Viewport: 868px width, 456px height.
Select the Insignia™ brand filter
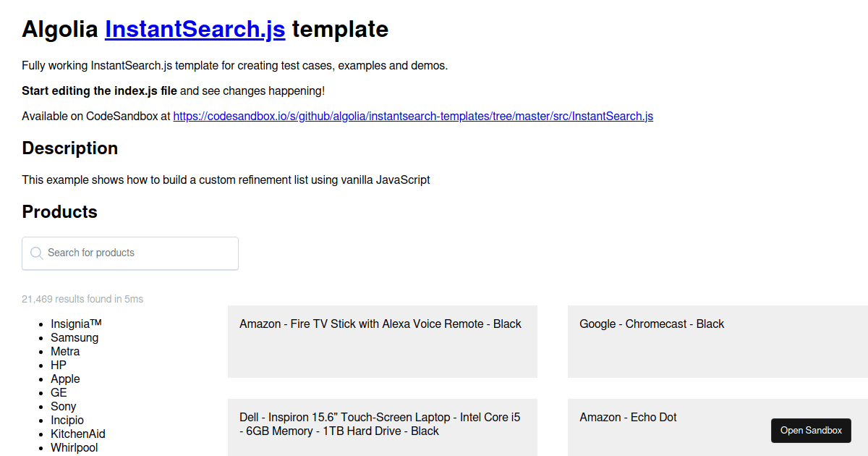[77, 324]
